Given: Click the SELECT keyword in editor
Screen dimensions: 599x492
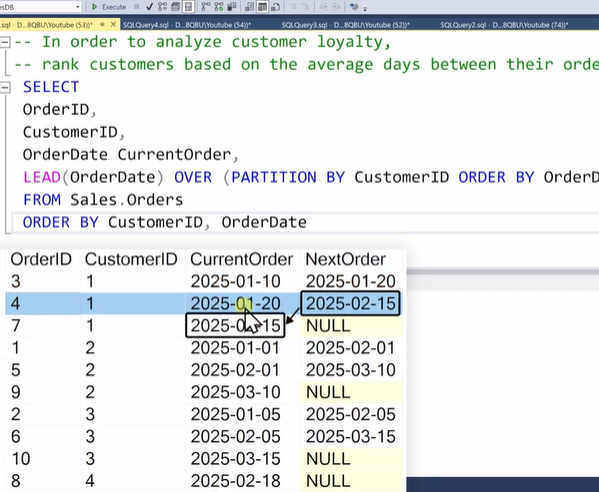Looking at the screenshot, I should point(51,87).
